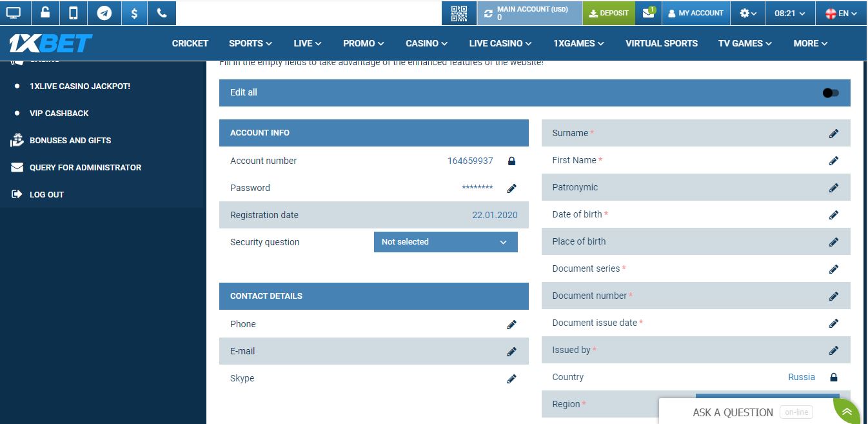The height and width of the screenshot is (424, 868).
Task: Edit the Document series pencil icon
Action: tap(834, 269)
